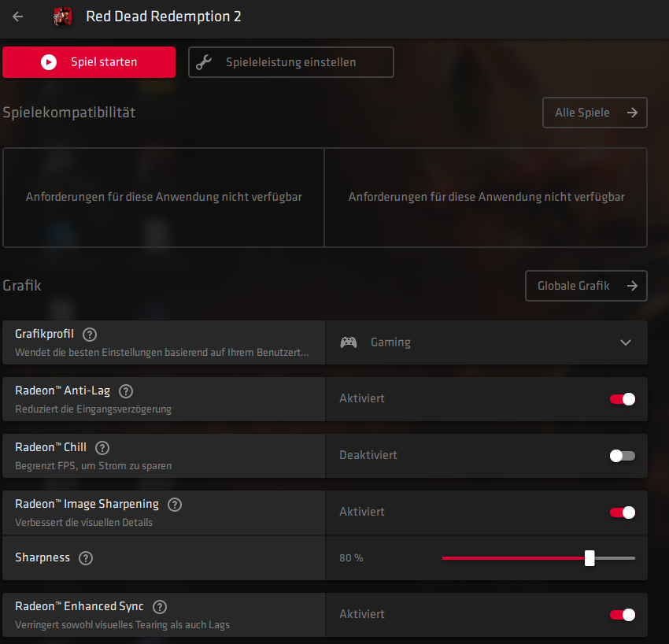Set the Sharpness slider handle
669x644 pixels.
tap(590, 557)
